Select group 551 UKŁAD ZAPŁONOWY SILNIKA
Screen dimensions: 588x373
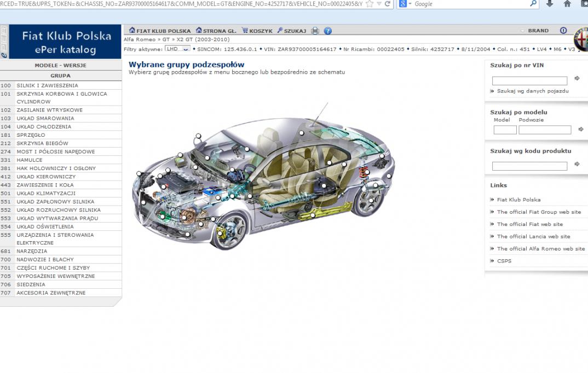[x=61, y=201]
